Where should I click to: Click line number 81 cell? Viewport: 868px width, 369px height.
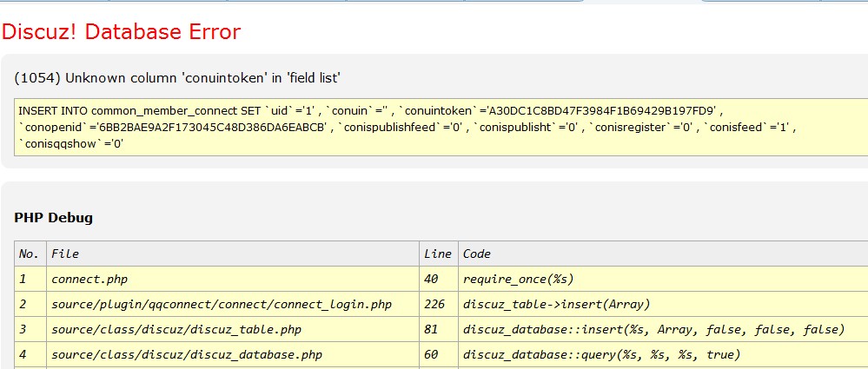(431, 329)
